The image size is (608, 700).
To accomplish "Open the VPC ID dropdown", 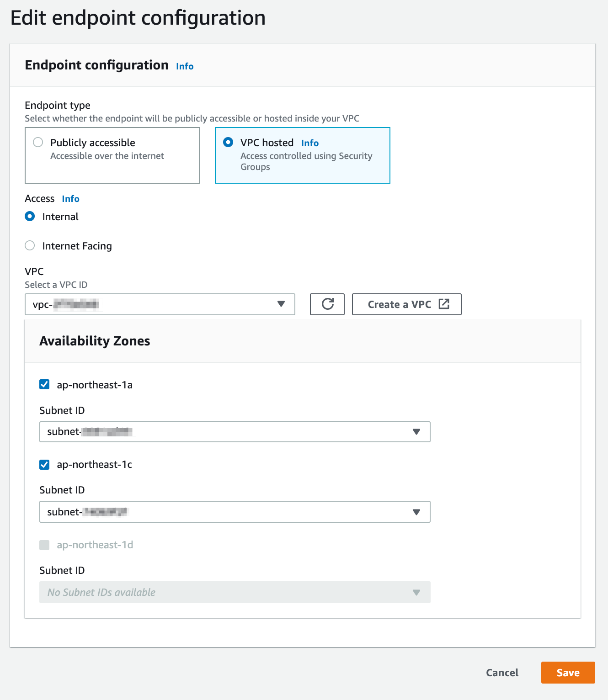I will click(x=160, y=304).
